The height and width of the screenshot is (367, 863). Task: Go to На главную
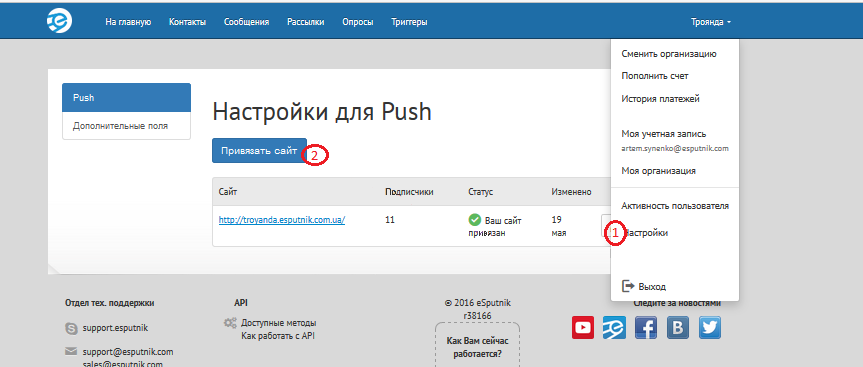point(128,22)
